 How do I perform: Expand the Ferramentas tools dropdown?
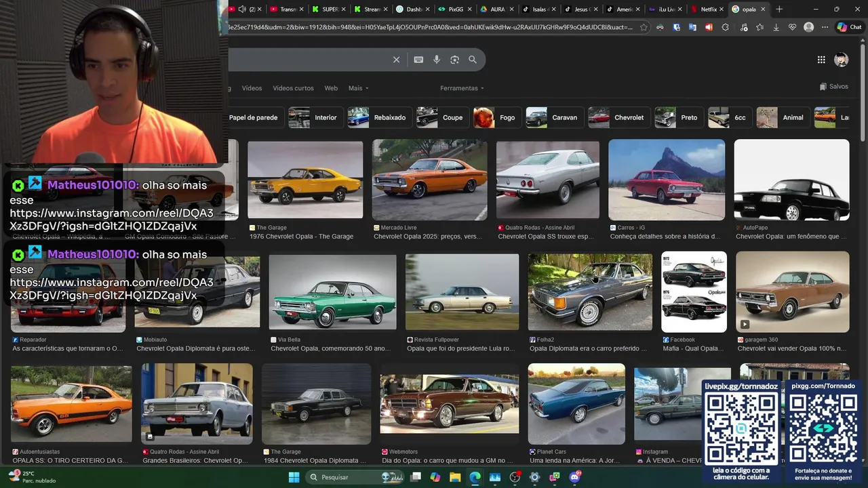point(462,88)
